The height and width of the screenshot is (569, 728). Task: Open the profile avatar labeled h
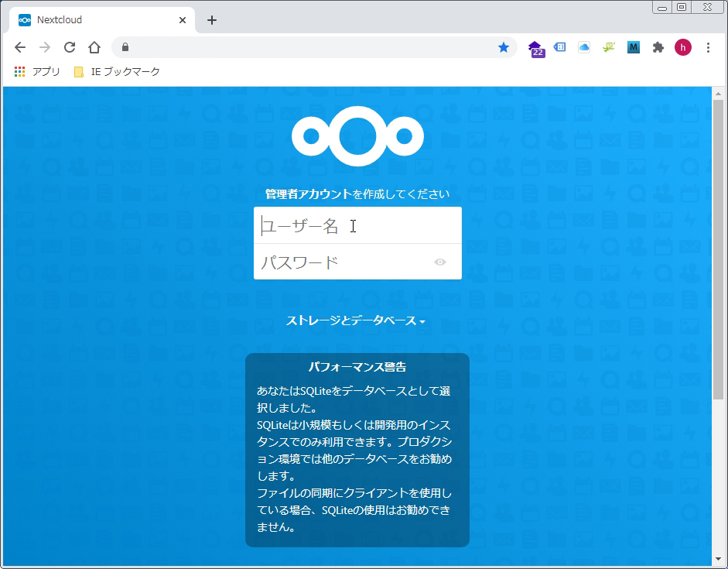pyautogui.click(x=683, y=47)
